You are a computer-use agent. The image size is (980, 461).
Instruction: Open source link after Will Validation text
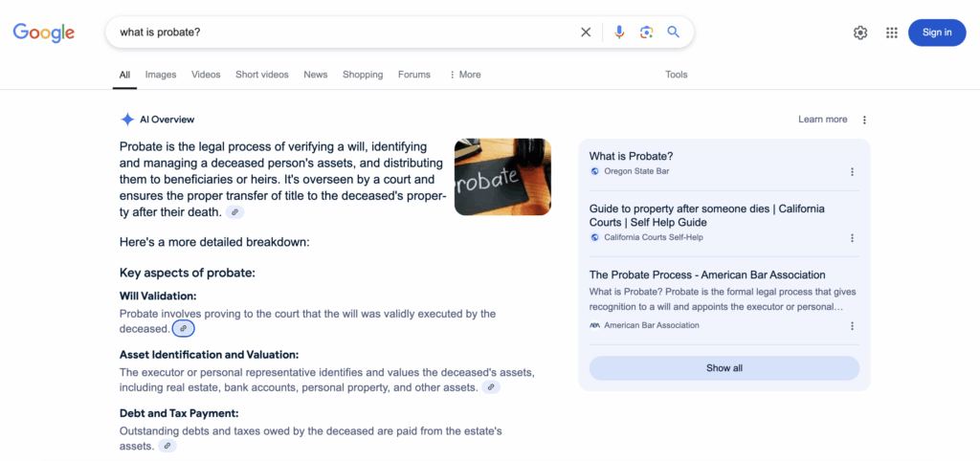[x=183, y=328]
